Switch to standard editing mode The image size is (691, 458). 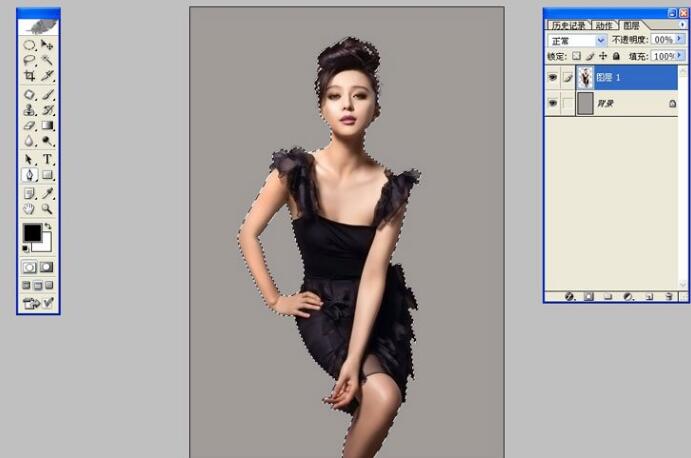[x=30, y=267]
